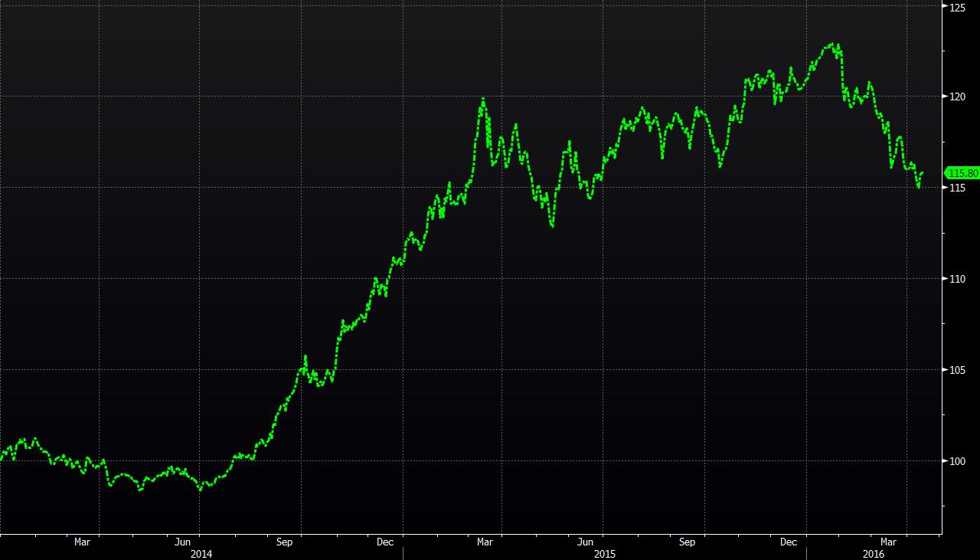The width and height of the screenshot is (980, 560).
Task: Select the Dec label for year 2014
Action: click(385, 542)
